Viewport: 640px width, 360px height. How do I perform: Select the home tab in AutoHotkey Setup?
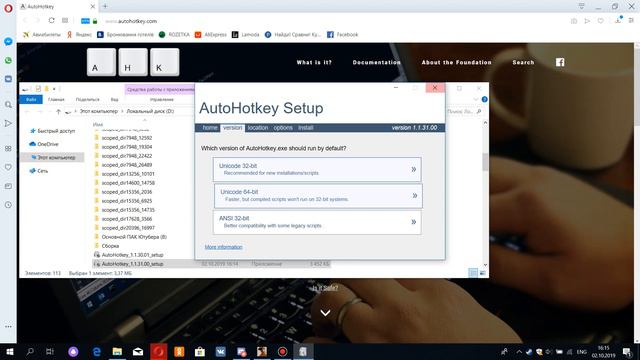pos(210,128)
